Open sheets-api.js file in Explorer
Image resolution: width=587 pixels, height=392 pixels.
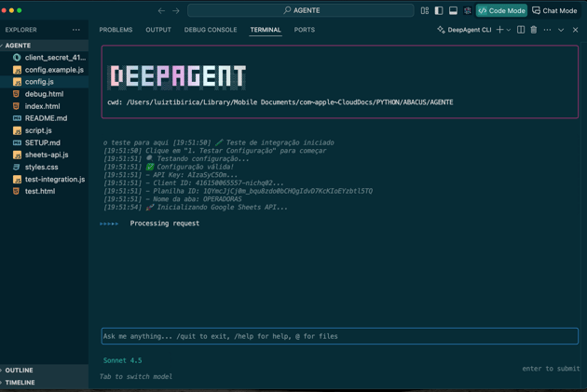coord(47,155)
